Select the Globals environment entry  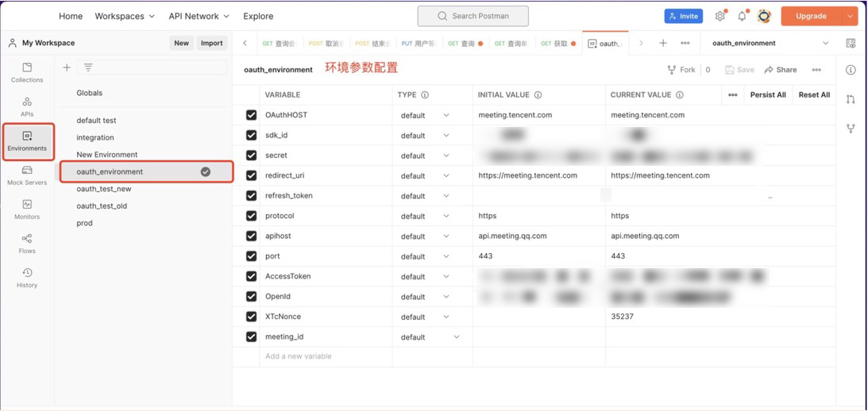click(x=89, y=93)
